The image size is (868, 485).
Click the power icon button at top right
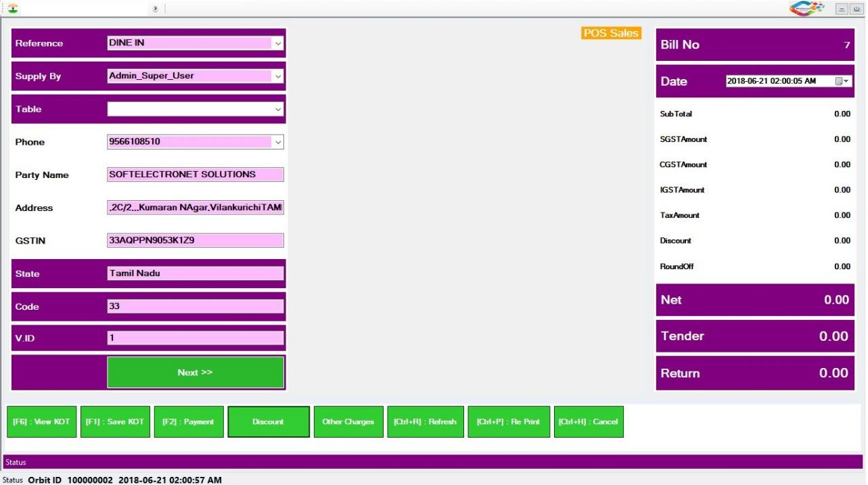coord(856,9)
